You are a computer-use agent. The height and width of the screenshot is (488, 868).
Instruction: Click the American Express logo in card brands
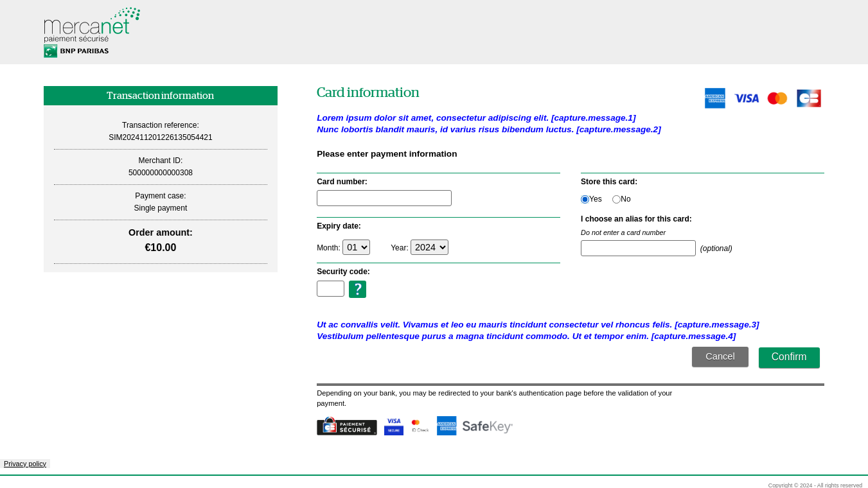714,98
